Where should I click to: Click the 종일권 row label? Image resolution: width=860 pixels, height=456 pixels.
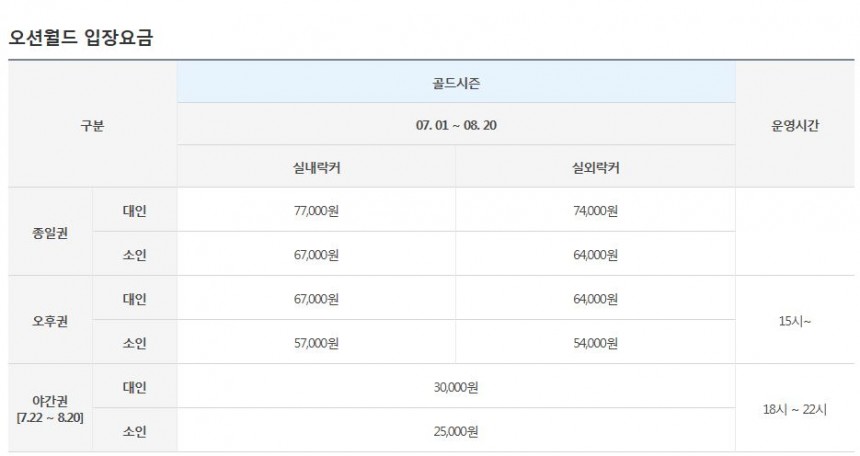(50, 233)
